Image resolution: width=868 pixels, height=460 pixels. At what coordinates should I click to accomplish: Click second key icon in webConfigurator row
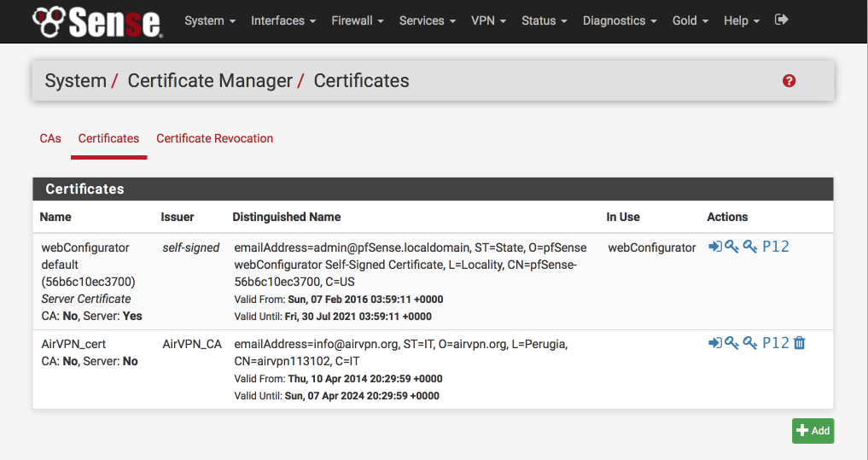(x=750, y=247)
